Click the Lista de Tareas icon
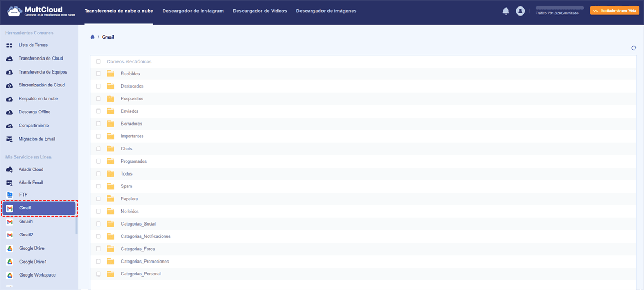This screenshot has height=290, width=644. tap(9, 45)
